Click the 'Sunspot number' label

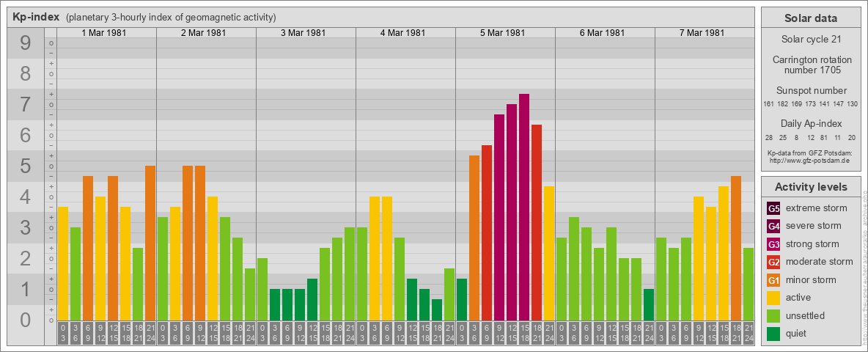point(811,91)
